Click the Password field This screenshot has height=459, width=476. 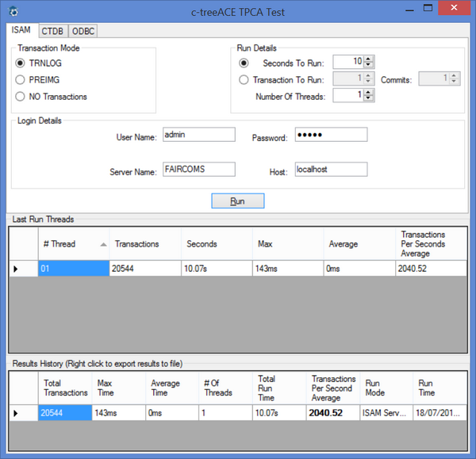[x=331, y=136]
